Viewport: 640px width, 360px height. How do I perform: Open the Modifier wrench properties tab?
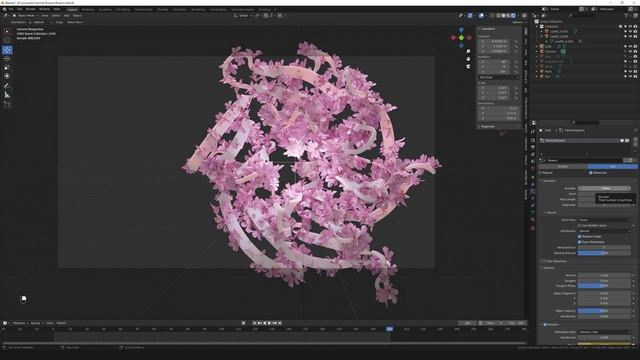click(x=533, y=184)
